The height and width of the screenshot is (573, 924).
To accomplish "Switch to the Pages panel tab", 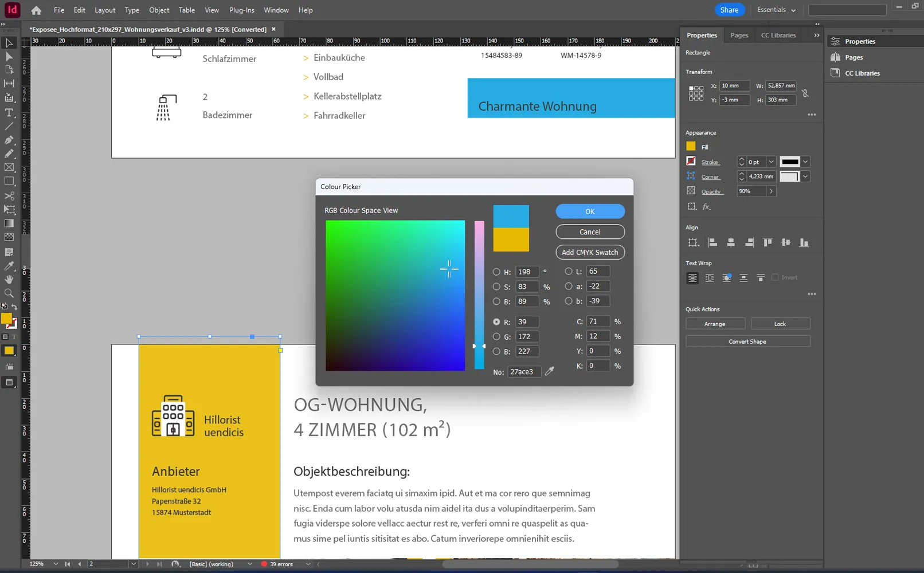I will [x=739, y=35].
